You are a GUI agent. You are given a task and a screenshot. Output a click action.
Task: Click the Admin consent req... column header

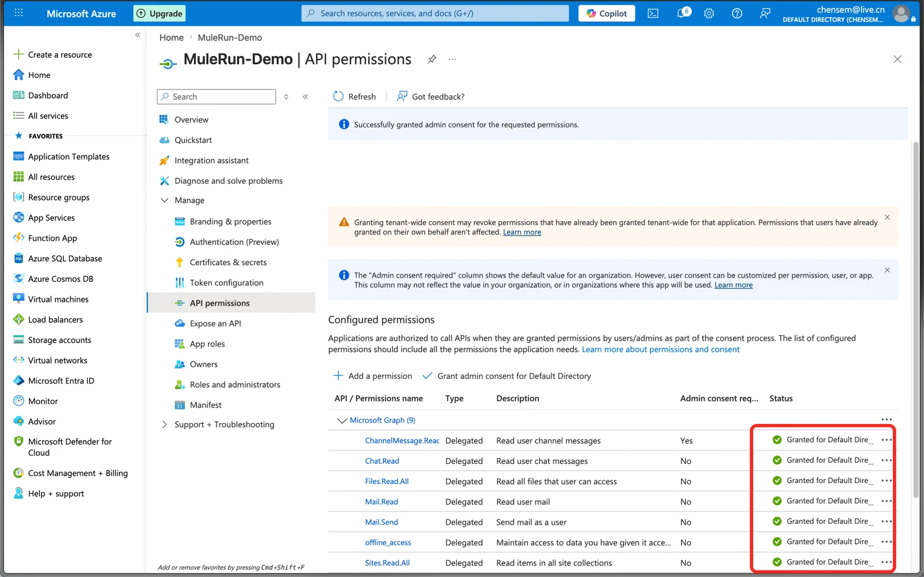coord(719,399)
